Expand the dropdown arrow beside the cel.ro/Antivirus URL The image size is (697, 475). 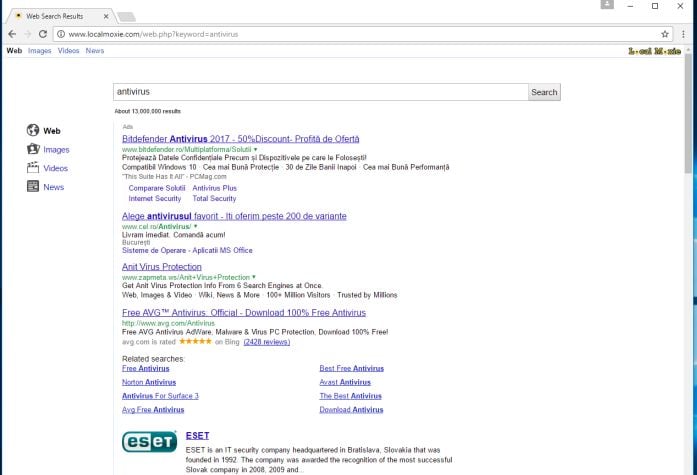click(x=196, y=227)
